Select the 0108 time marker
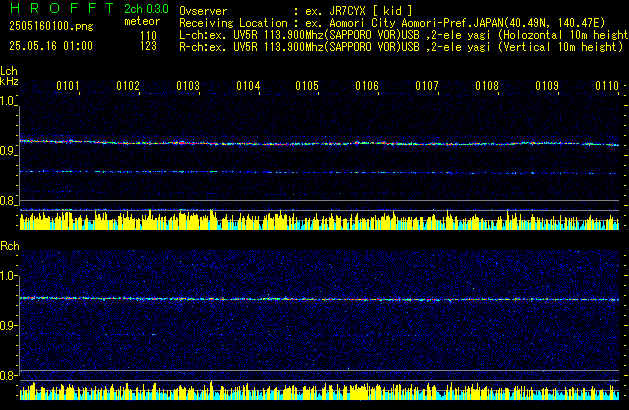This screenshot has height=410, width=629. click(x=487, y=86)
